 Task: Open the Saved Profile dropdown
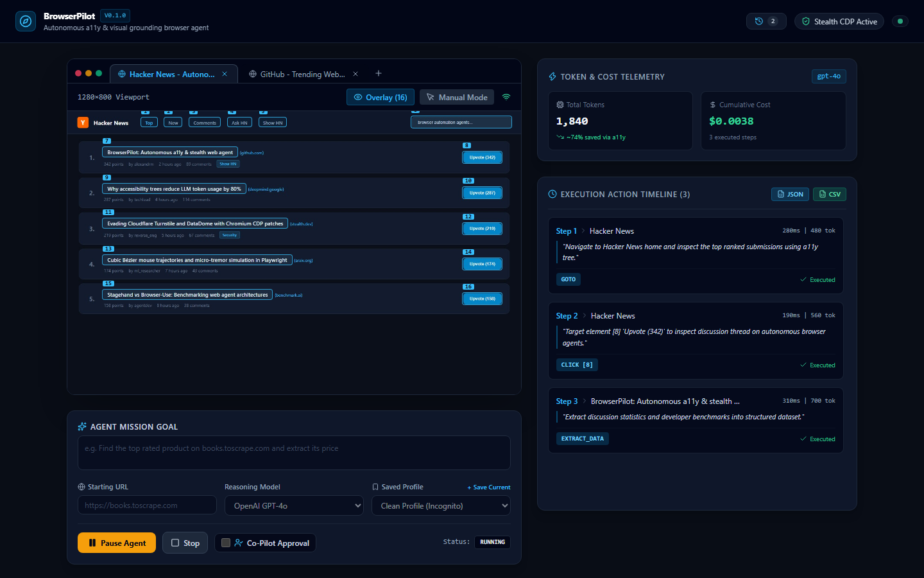point(441,505)
